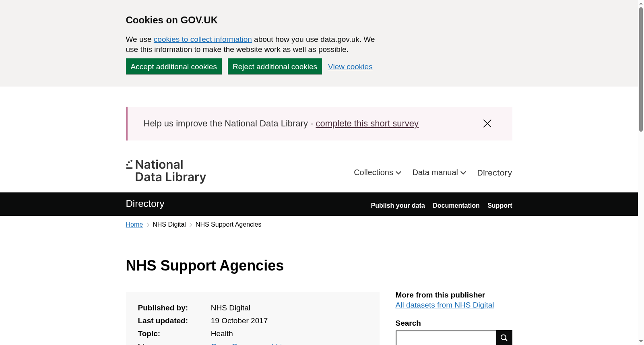The width and height of the screenshot is (644, 345).
Task: Click the scrollbar down arrow
Action: (x=641, y=341)
